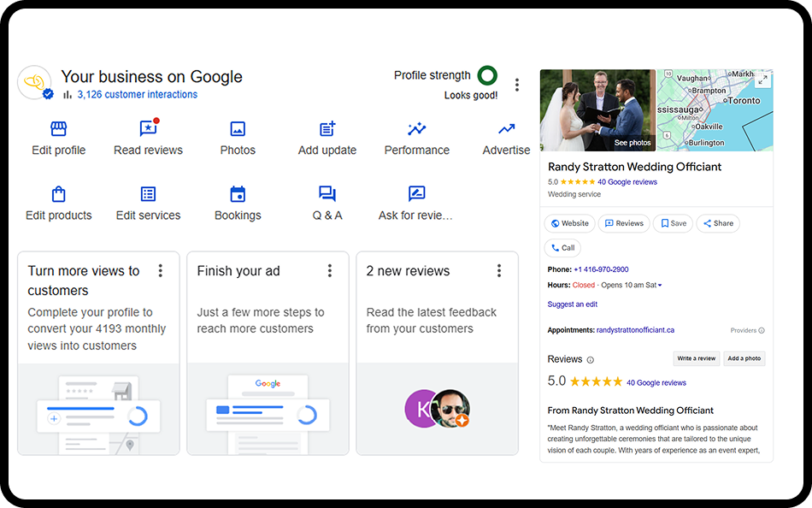
Task: Click the Looks good! profile strength text
Action: tap(471, 96)
